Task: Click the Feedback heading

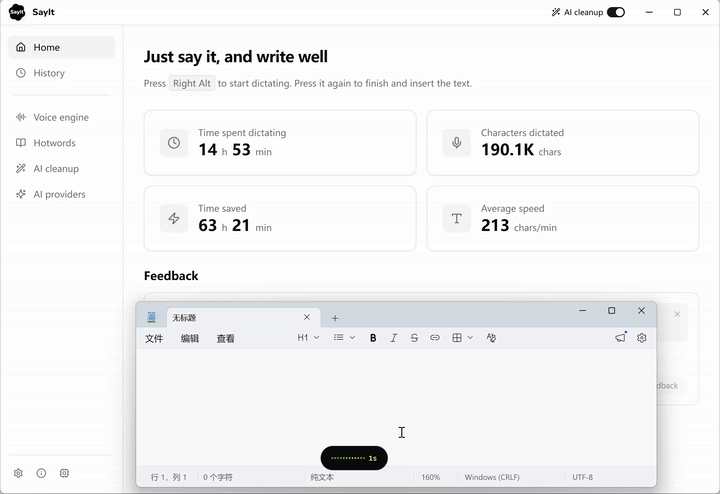Action: [x=171, y=276]
